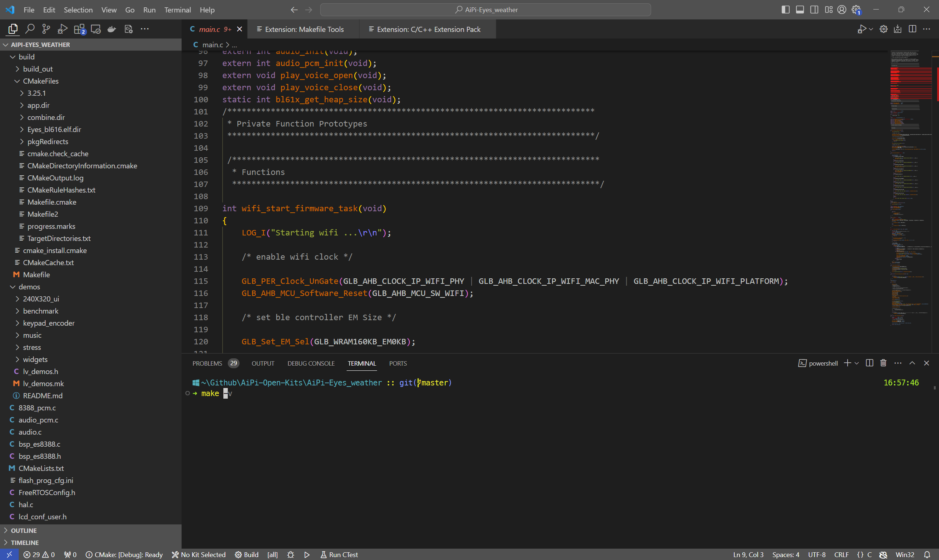This screenshot has height=560, width=939.
Task: Open audio_pcm.c file
Action: [x=91, y=420]
